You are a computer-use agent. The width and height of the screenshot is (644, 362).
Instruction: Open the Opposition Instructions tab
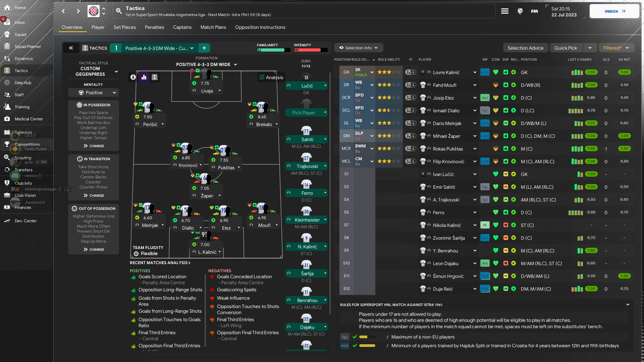(x=260, y=27)
